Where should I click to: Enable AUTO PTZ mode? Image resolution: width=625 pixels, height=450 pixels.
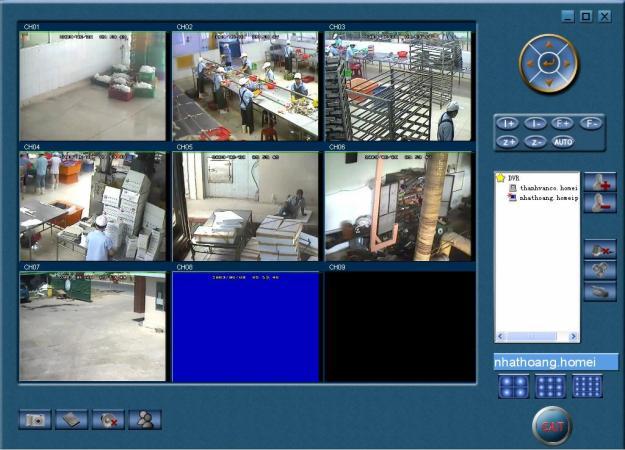tap(563, 142)
